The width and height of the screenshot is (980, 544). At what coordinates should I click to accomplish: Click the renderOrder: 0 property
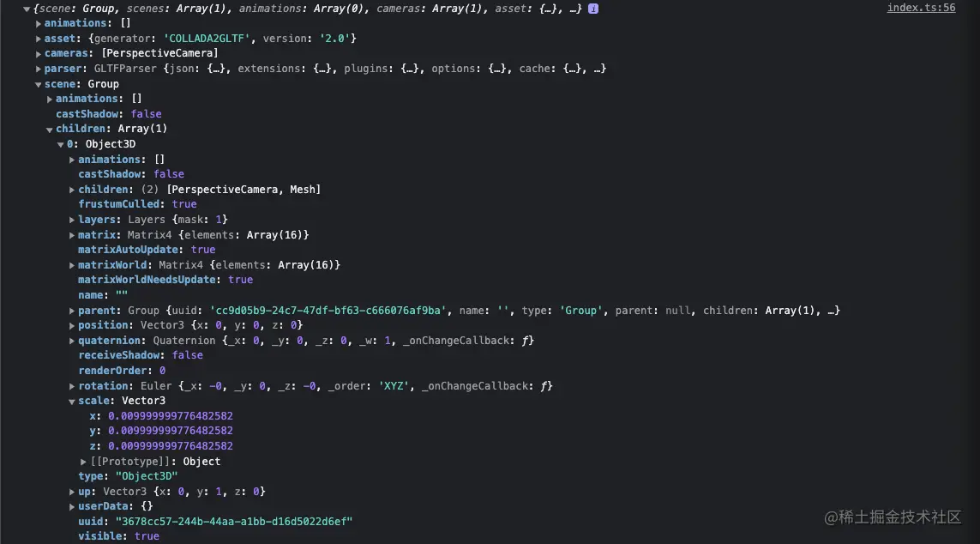click(x=122, y=371)
